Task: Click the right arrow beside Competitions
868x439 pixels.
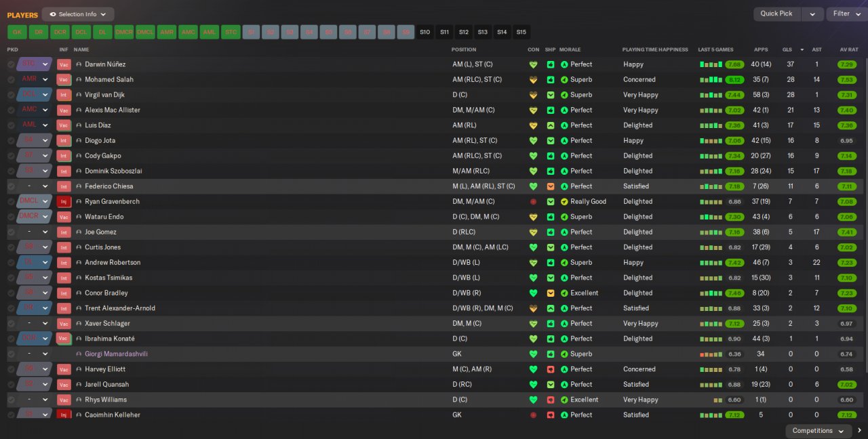Action: [859, 431]
